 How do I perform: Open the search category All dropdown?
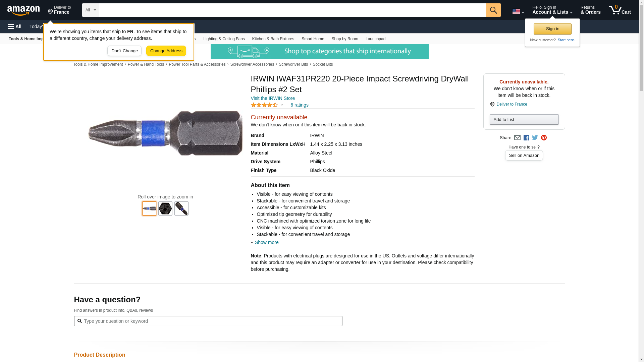(x=91, y=10)
